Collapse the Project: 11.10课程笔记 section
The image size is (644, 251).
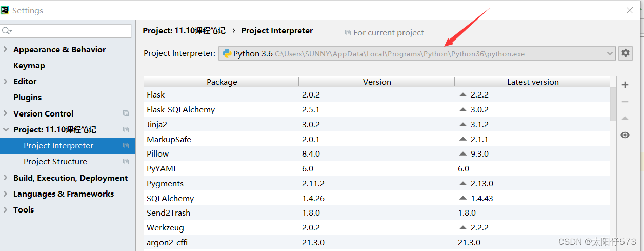[6, 130]
